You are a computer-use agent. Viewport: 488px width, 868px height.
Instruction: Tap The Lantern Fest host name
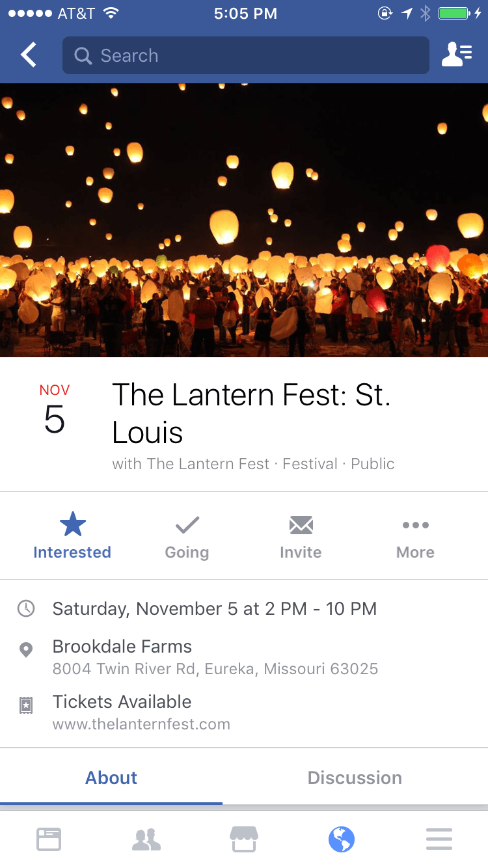point(208,464)
